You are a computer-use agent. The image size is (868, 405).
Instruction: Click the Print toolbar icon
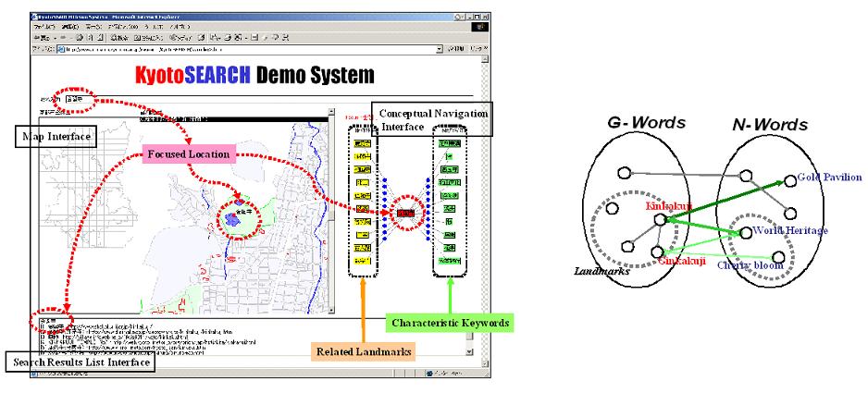(x=227, y=38)
